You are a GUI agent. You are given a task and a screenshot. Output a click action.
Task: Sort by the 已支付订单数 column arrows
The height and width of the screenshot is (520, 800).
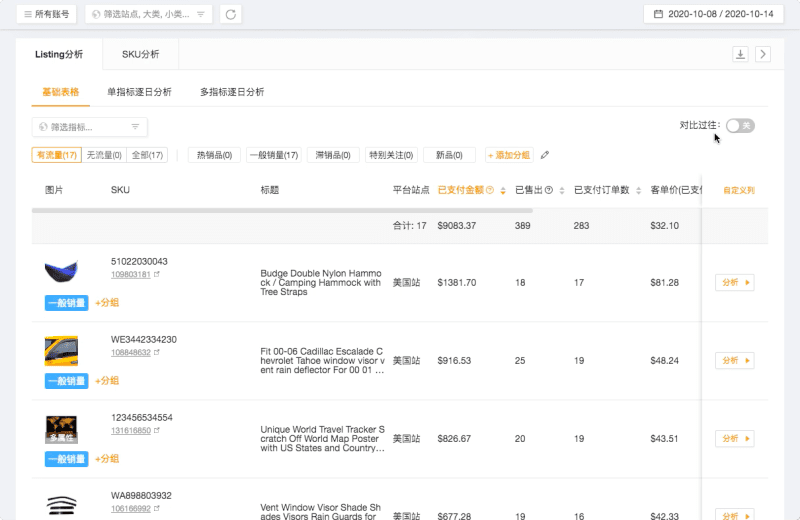click(639, 190)
